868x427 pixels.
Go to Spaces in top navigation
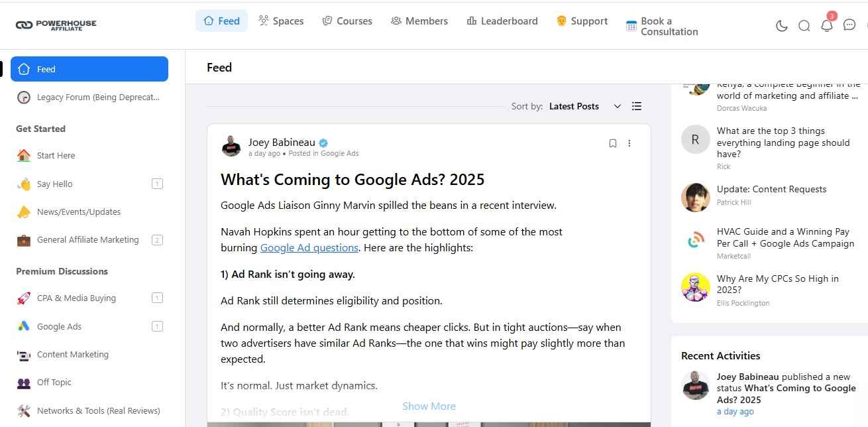281,21
